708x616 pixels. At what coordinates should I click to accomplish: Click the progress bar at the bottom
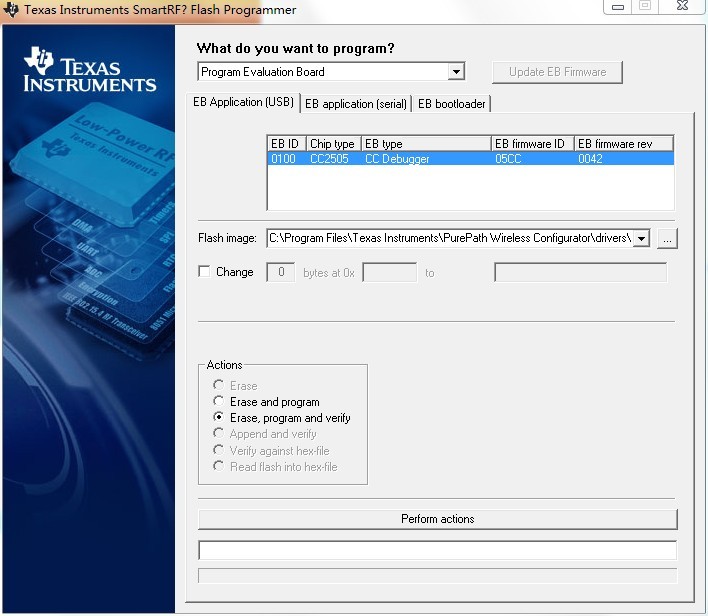pyautogui.click(x=438, y=576)
